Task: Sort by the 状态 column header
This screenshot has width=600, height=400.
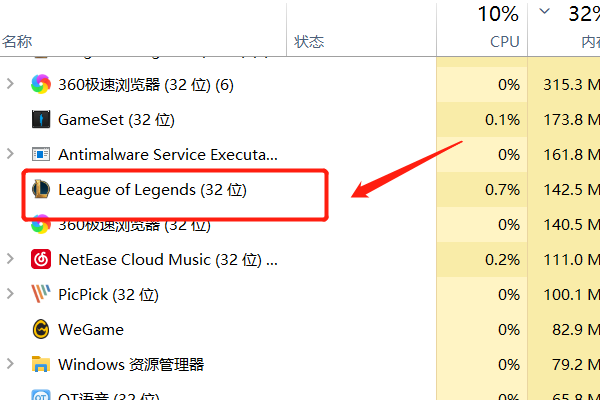Action: pyautogui.click(x=309, y=41)
